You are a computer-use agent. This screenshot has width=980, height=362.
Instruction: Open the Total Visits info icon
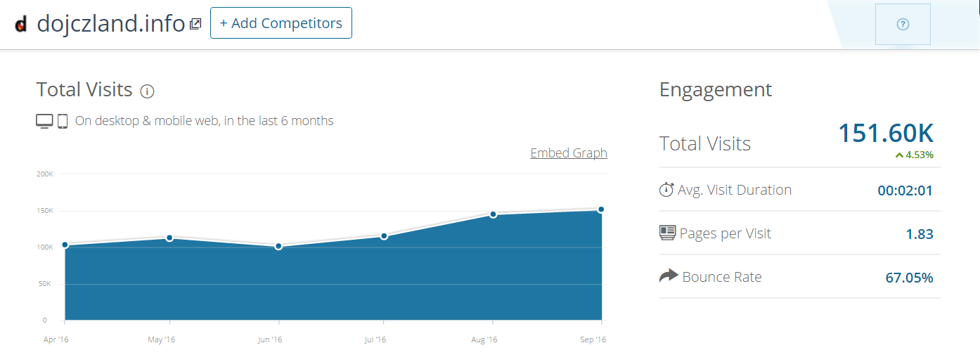(147, 91)
